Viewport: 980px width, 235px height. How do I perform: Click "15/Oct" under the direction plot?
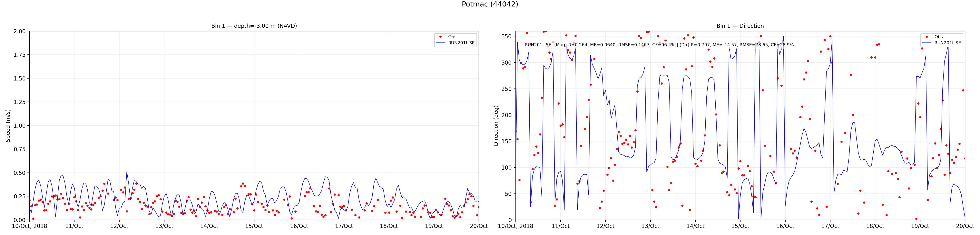pos(740,226)
